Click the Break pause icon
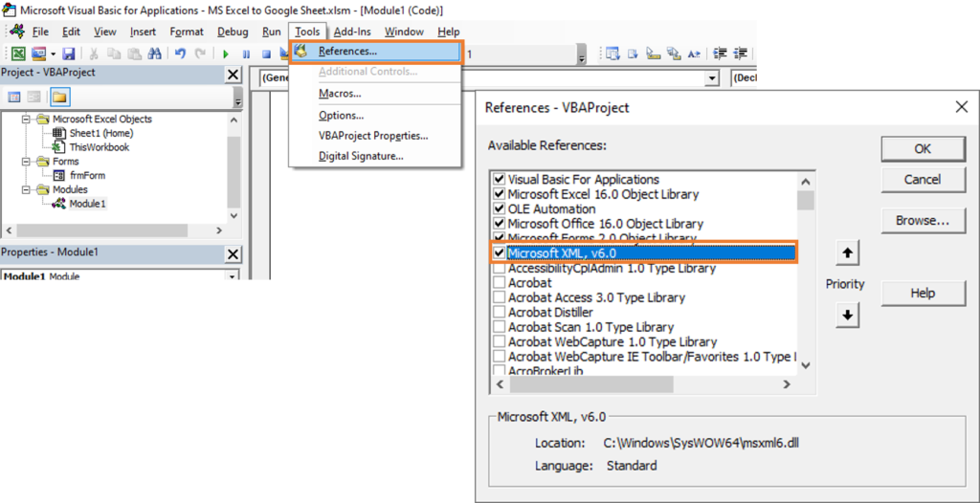 pos(246,55)
